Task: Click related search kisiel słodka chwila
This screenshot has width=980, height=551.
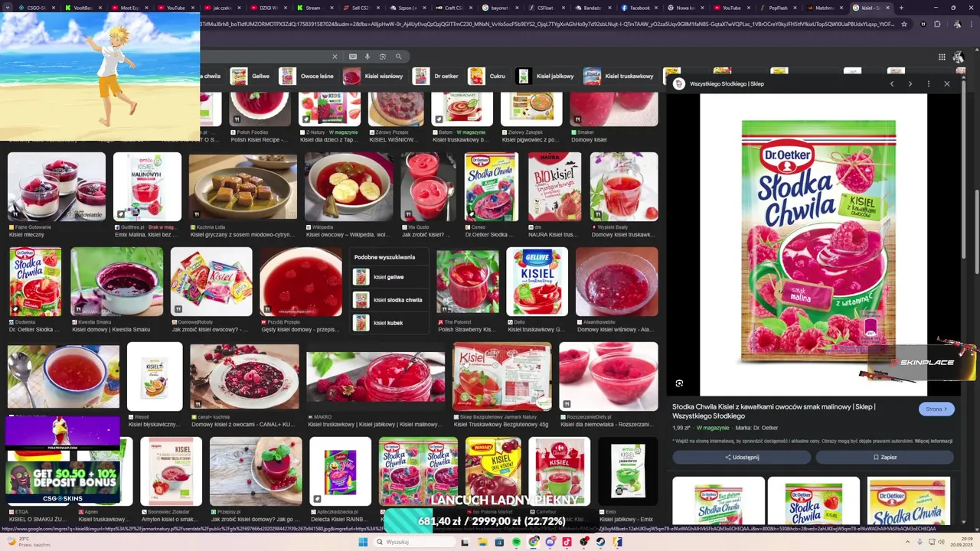Action: (x=388, y=300)
